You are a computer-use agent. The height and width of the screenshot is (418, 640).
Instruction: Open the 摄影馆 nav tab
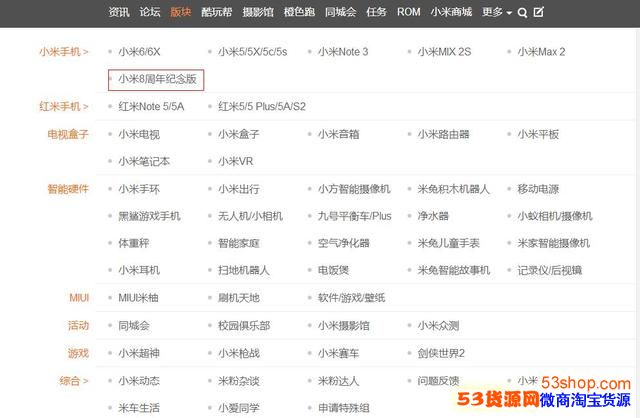(x=258, y=12)
